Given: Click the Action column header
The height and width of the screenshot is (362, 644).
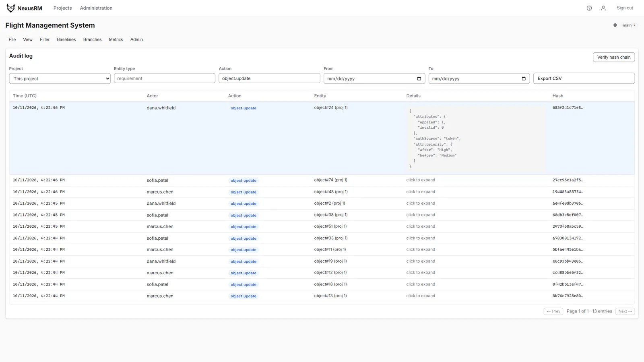Looking at the screenshot, I should point(235,96).
